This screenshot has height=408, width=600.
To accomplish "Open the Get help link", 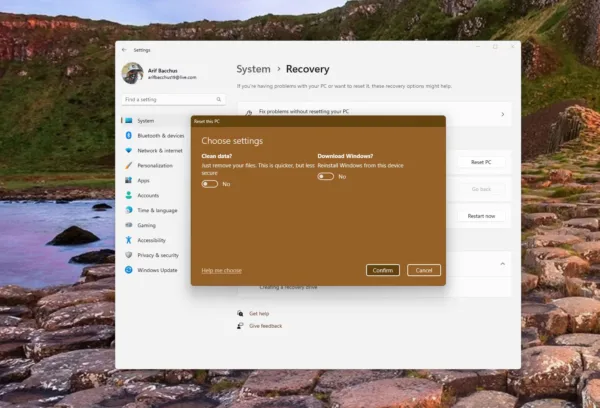I will coord(259,313).
